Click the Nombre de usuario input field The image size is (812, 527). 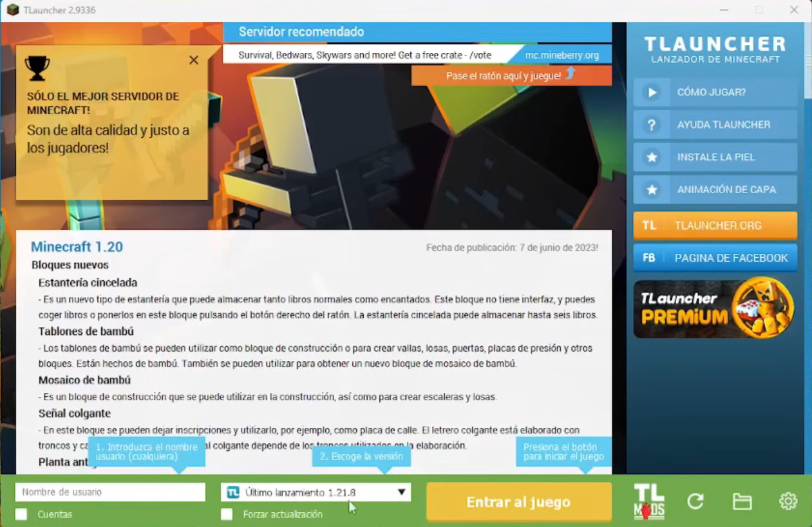click(x=110, y=492)
